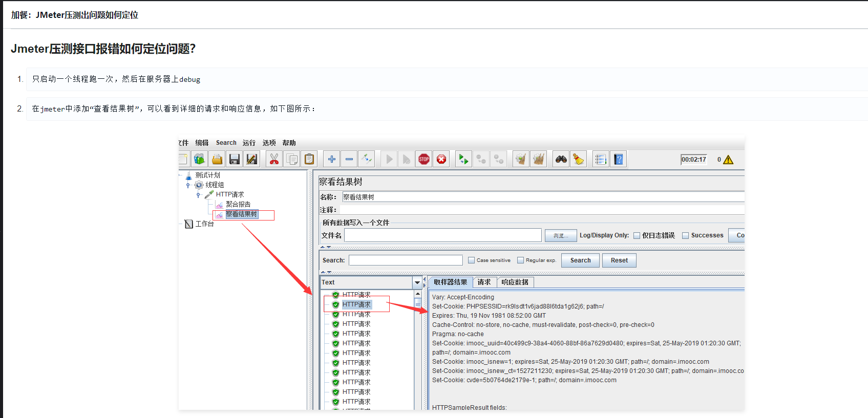
Task: Click the 00:02:17 elapsed timer
Action: click(x=694, y=160)
